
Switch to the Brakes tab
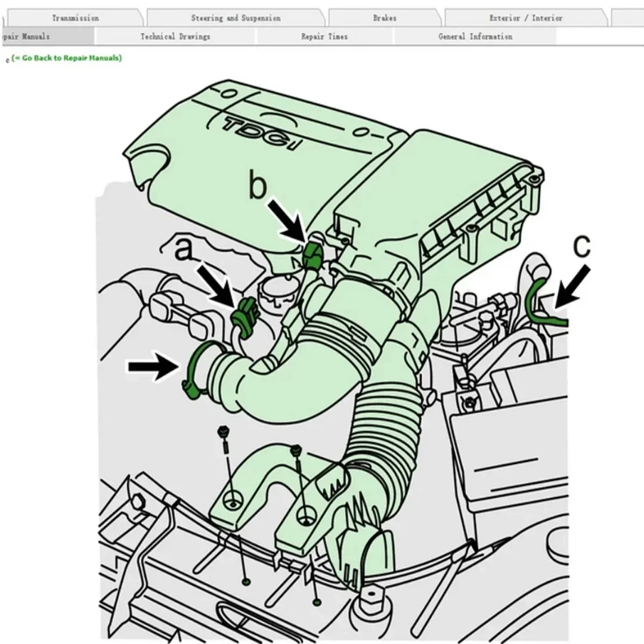[385, 18]
